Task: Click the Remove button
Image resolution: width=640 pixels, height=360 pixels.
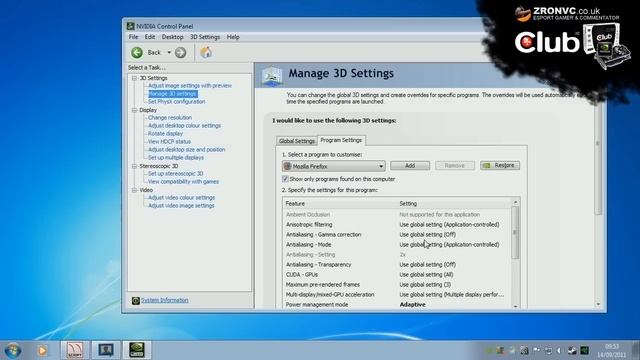Action: coord(455,165)
